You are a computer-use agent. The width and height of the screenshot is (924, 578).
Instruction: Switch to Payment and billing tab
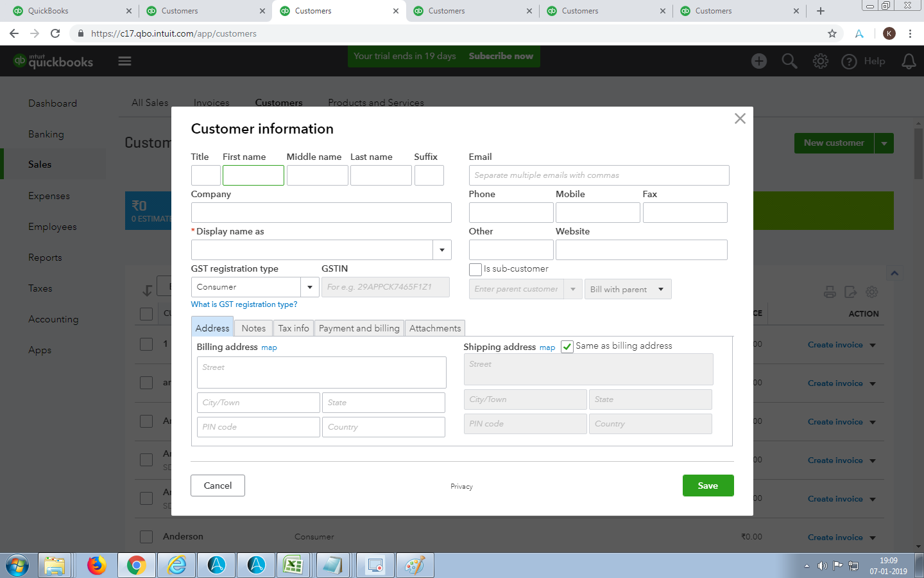359,328
